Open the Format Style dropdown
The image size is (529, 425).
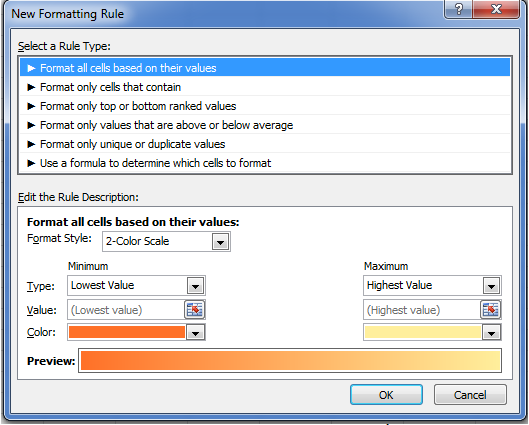pos(221,242)
